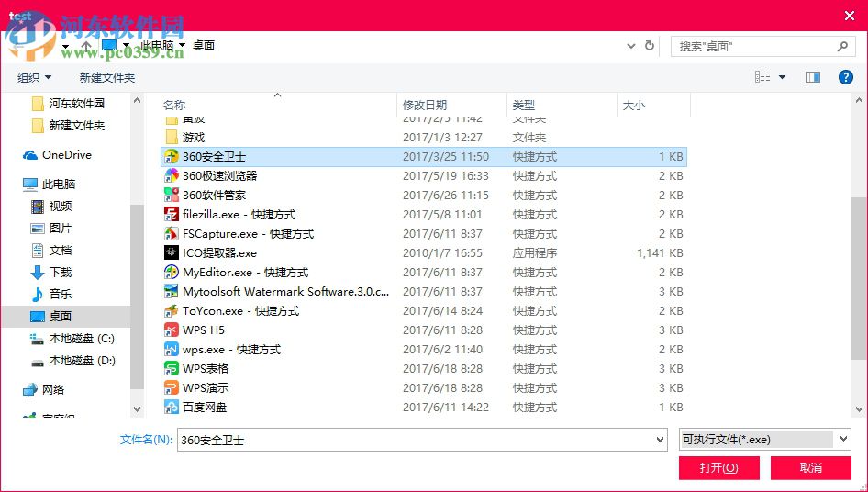Click the filezilla.exe shortcut icon
This screenshot has height=492, width=868.
171,215
